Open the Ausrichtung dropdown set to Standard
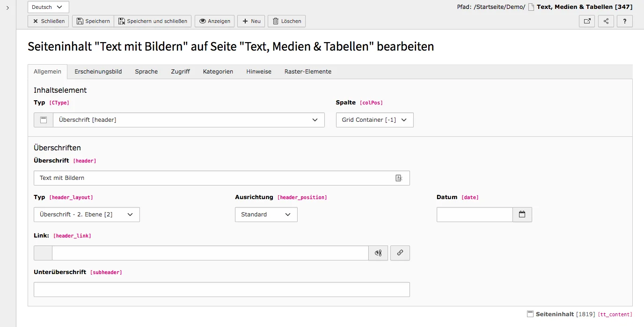 pos(266,215)
